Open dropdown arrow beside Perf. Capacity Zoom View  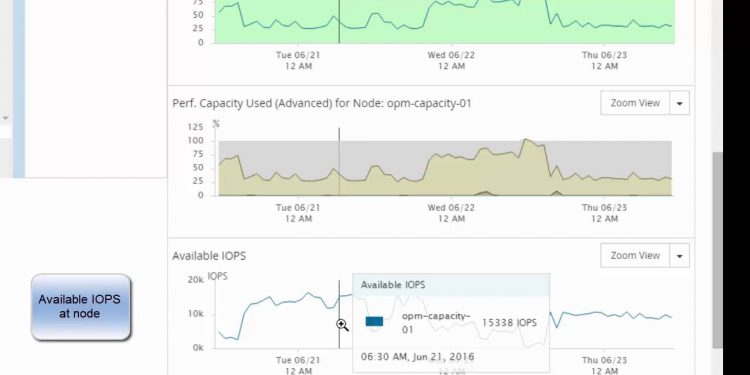coord(679,103)
